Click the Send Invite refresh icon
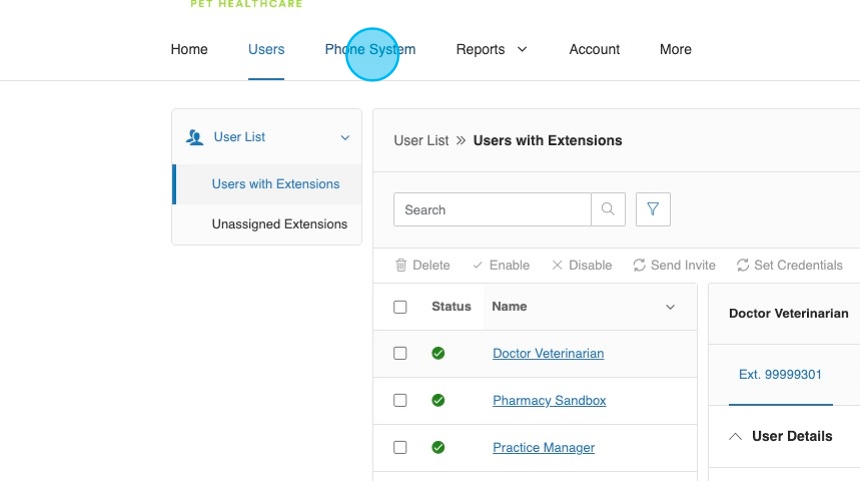The image size is (860, 481). coord(639,265)
